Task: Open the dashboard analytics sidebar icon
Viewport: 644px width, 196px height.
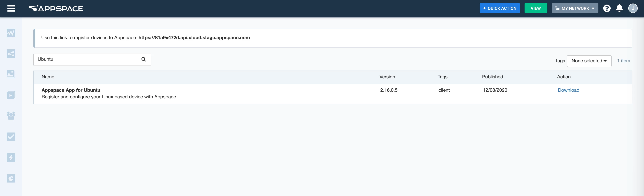Action: tap(11, 33)
